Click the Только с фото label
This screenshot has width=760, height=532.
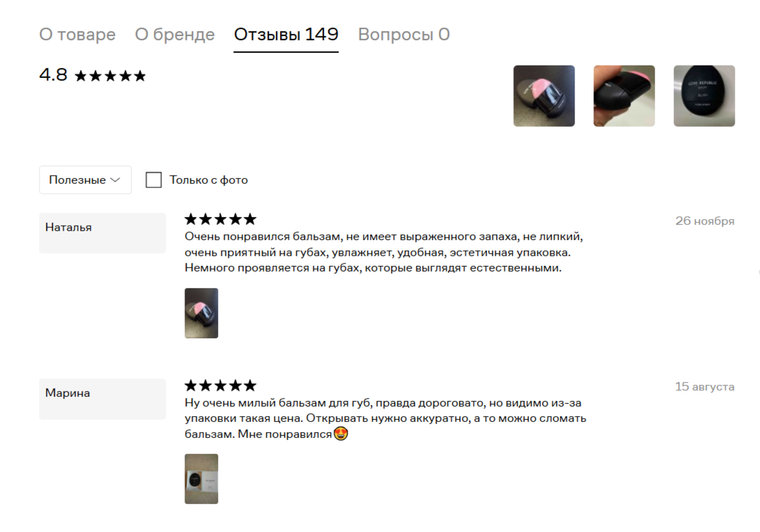click(x=208, y=180)
